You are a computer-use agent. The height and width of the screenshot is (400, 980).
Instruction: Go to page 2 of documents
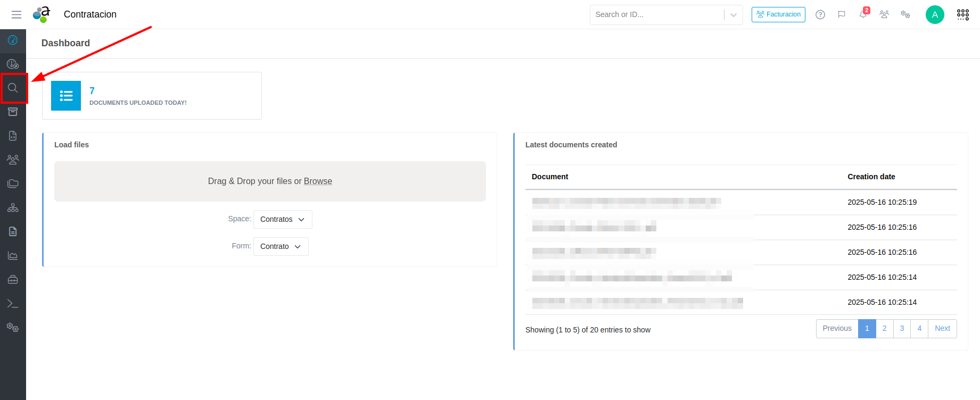coord(884,328)
